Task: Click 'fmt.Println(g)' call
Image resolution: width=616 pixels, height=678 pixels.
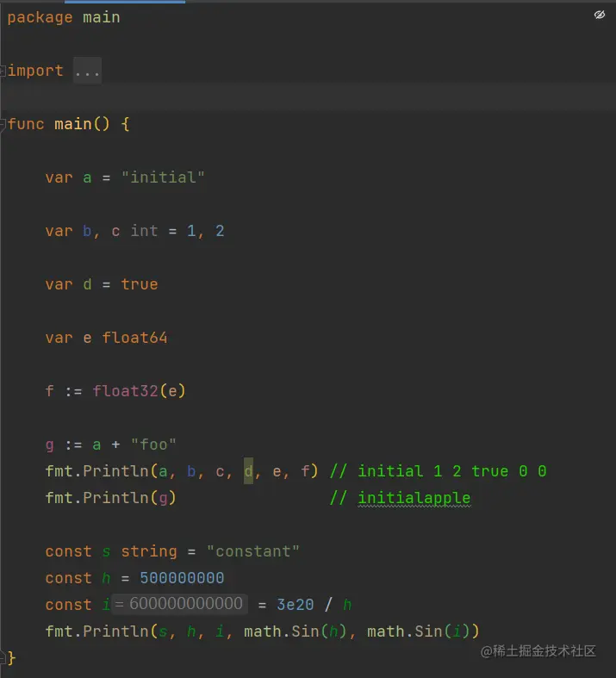Action: click(110, 498)
